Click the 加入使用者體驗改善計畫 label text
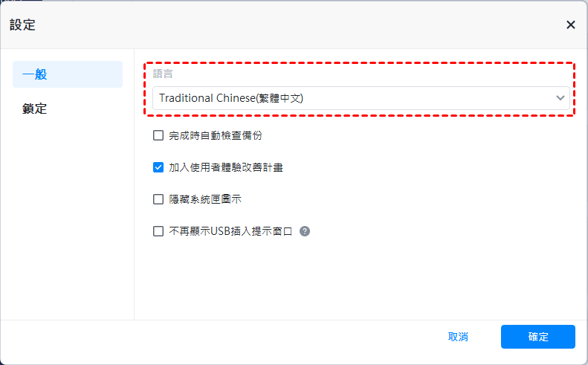The image size is (588, 365). point(225,167)
